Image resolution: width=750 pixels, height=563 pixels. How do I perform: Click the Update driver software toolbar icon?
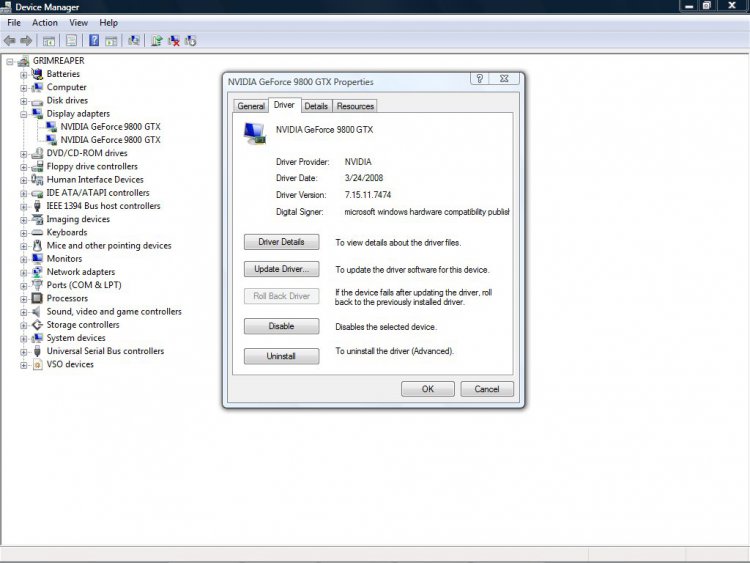pos(156,41)
